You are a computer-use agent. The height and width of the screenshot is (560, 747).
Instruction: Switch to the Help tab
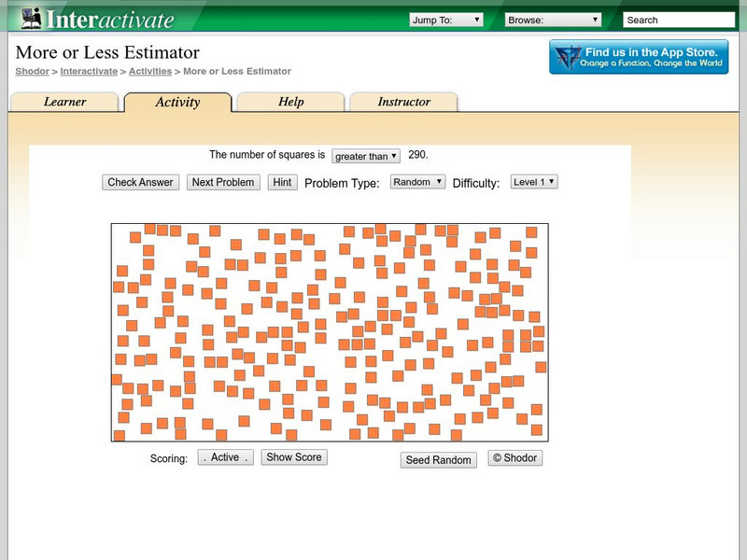[290, 102]
